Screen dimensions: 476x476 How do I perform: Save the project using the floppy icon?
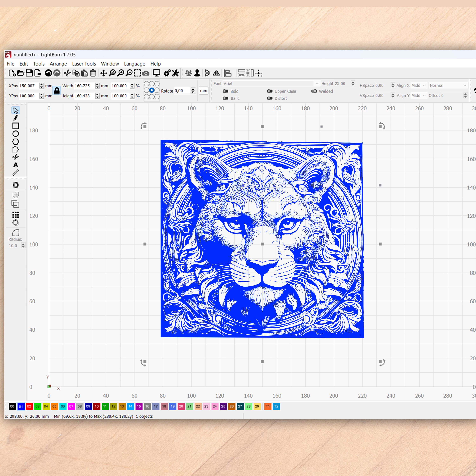pyautogui.click(x=29, y=73)
